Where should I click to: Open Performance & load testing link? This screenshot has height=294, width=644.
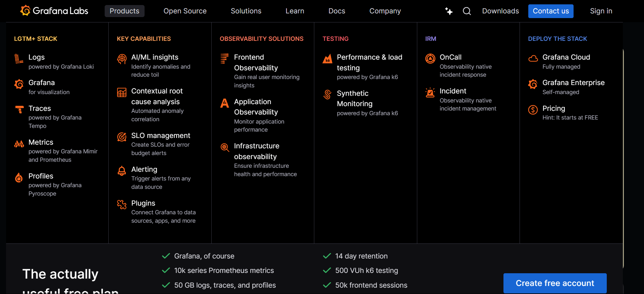point(370,63)
